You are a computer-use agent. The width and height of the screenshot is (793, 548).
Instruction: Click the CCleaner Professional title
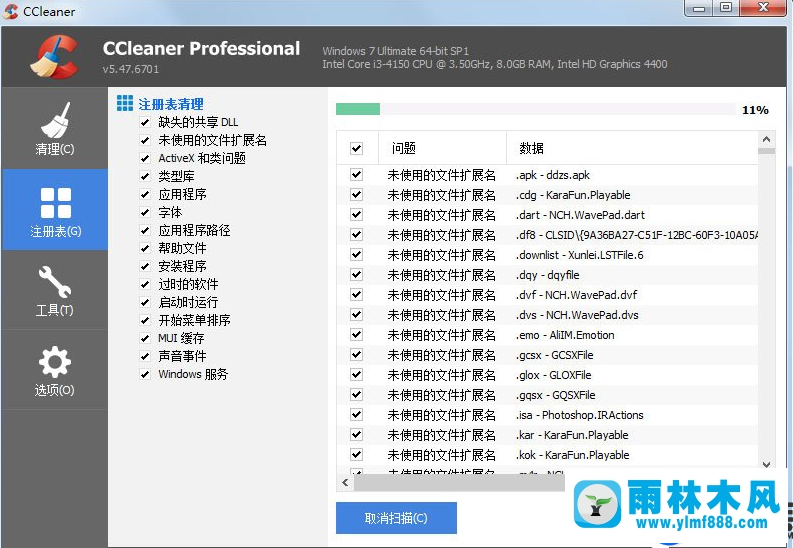click(201, 48)
